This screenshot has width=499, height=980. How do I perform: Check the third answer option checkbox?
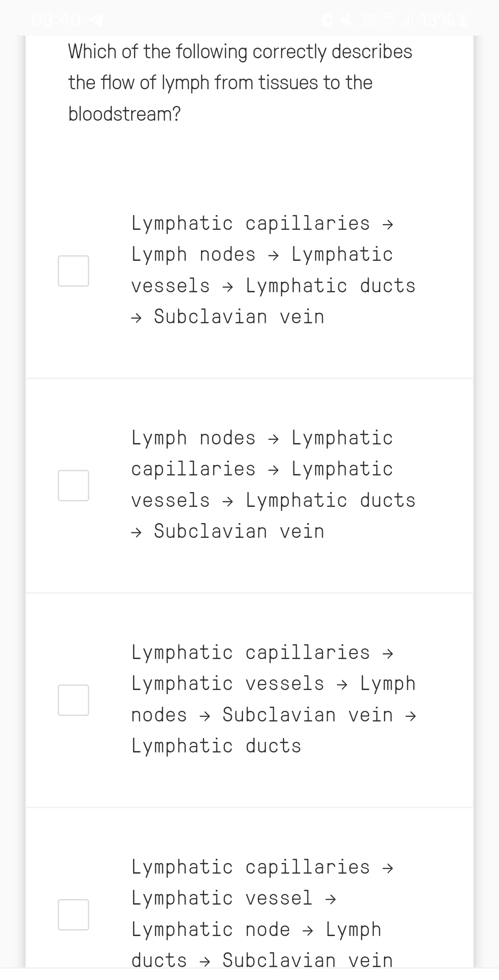click(73, 700)
